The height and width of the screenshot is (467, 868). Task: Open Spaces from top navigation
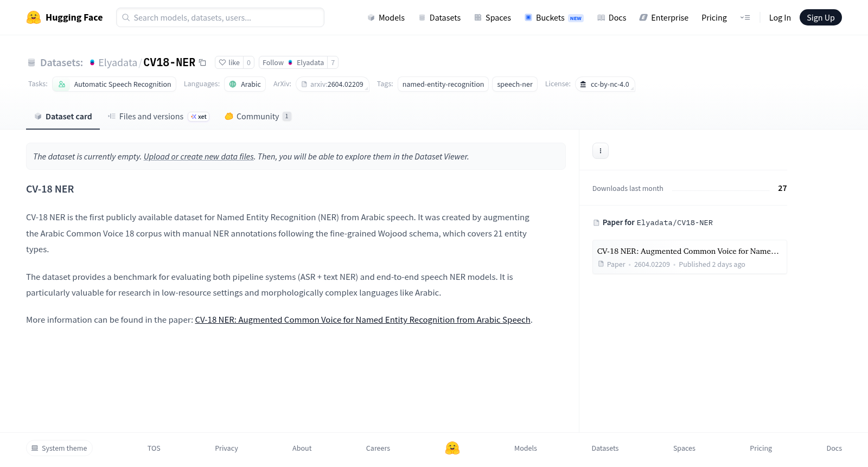coord(493,17)
